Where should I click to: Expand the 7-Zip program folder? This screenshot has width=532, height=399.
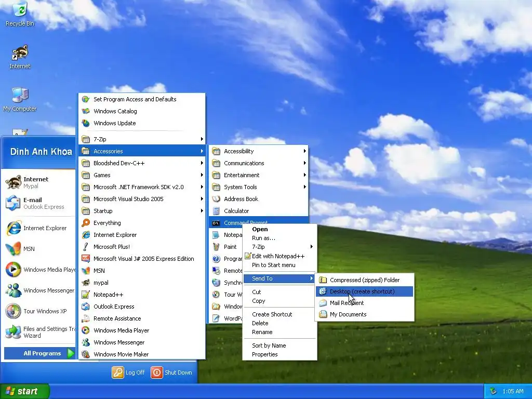pyautogui.click(x=142, y=139)
